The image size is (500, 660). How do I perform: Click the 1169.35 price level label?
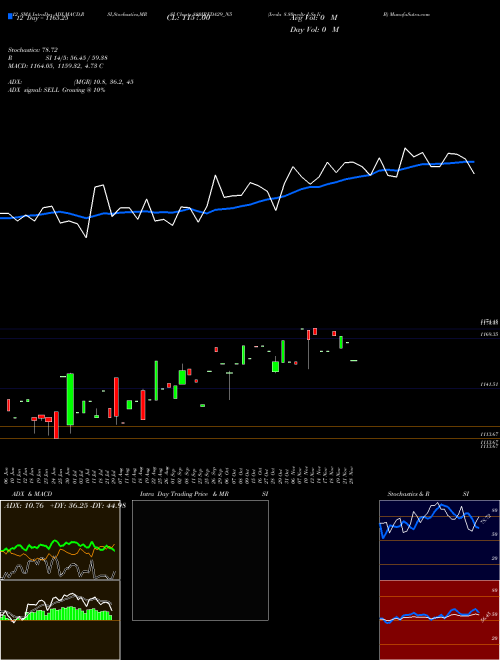(x=490, y=334)
